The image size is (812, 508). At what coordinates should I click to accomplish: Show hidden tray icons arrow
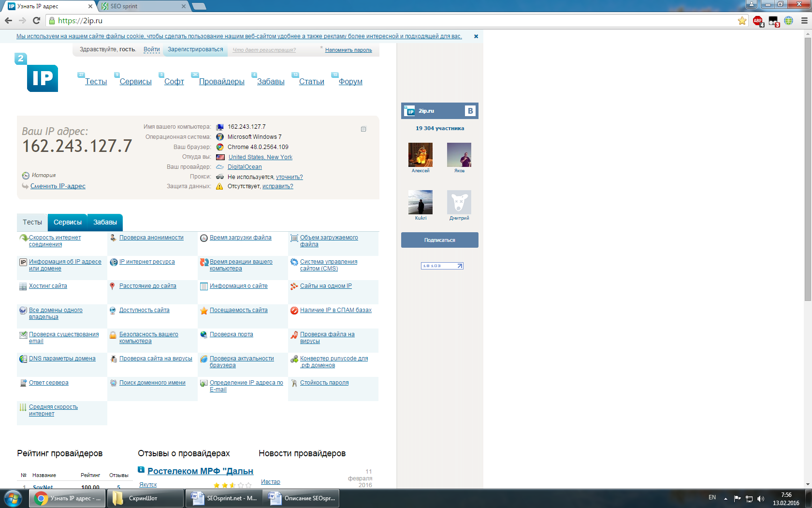725,498
